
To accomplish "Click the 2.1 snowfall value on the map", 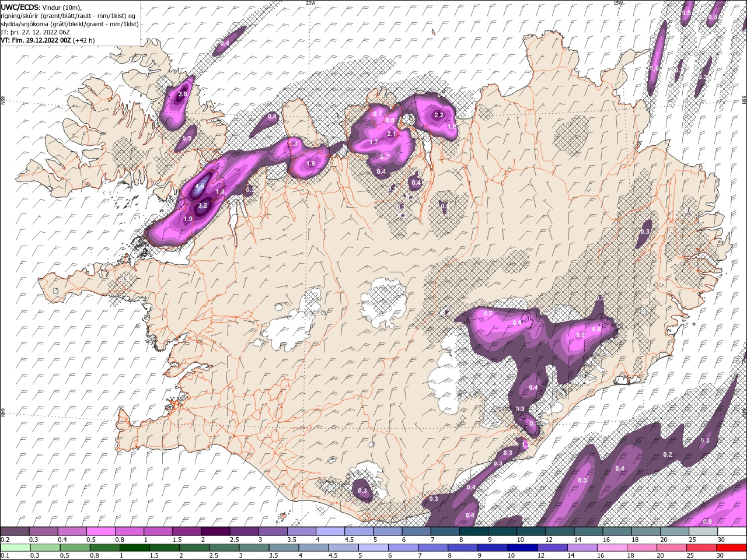I will click(392, 134).
